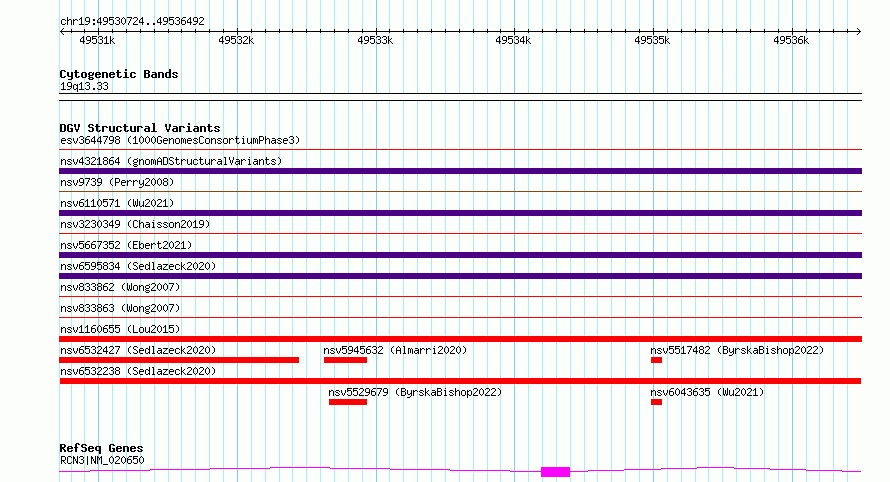Open the DGV Structural Variants track title
This screenshot has height=482, width=890.
point(140,128)
